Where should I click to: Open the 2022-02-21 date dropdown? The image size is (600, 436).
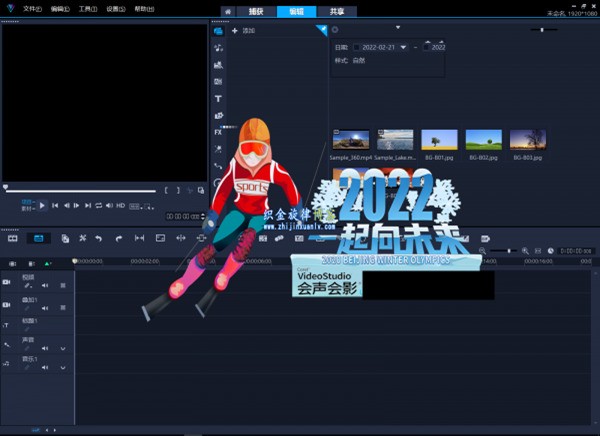pyautogui.click(x=402, y=47)
